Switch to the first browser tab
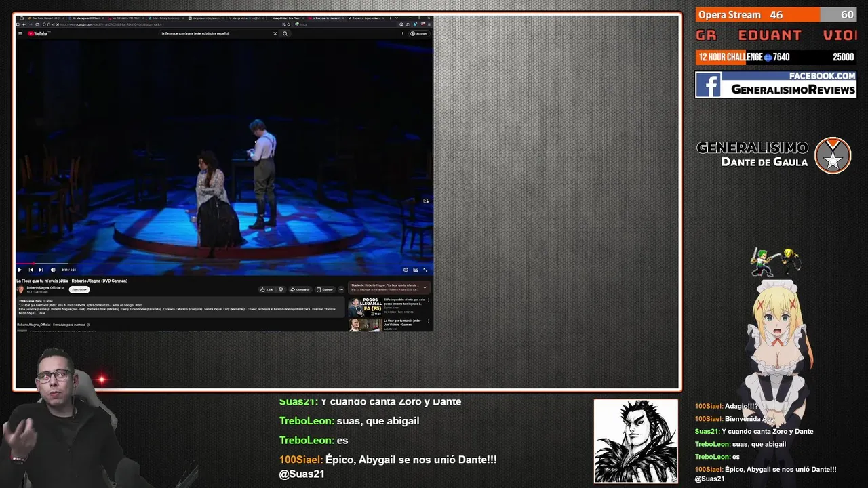Image resolution: width=868 pixels, height=488 pixels. pyautogui.click(x=46, y=18)
